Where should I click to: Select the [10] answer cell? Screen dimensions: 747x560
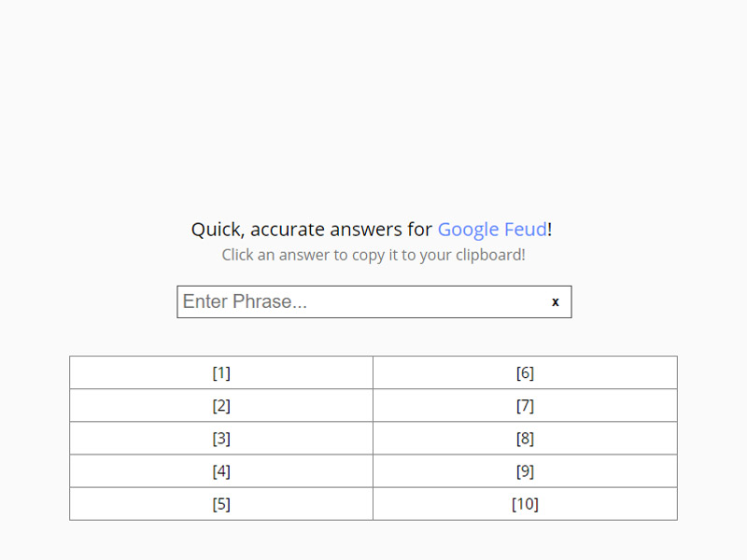525,504
